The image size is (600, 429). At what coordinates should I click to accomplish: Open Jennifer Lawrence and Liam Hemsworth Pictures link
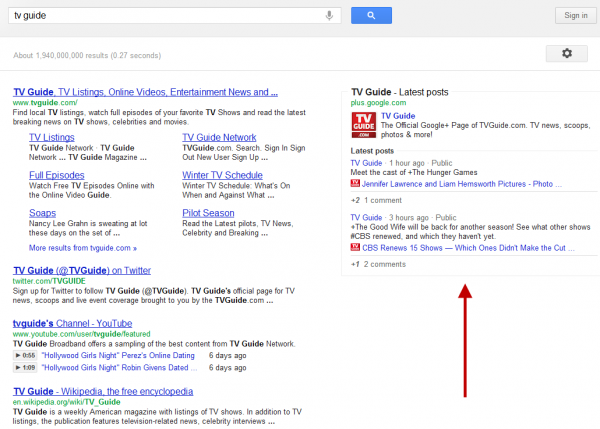pos(461,184)
